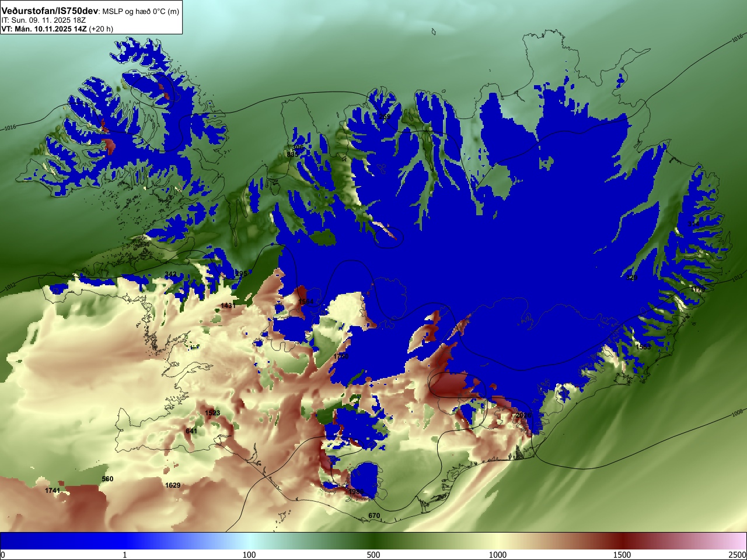Click the 1000 tick on the colour scale

(498, 555)
